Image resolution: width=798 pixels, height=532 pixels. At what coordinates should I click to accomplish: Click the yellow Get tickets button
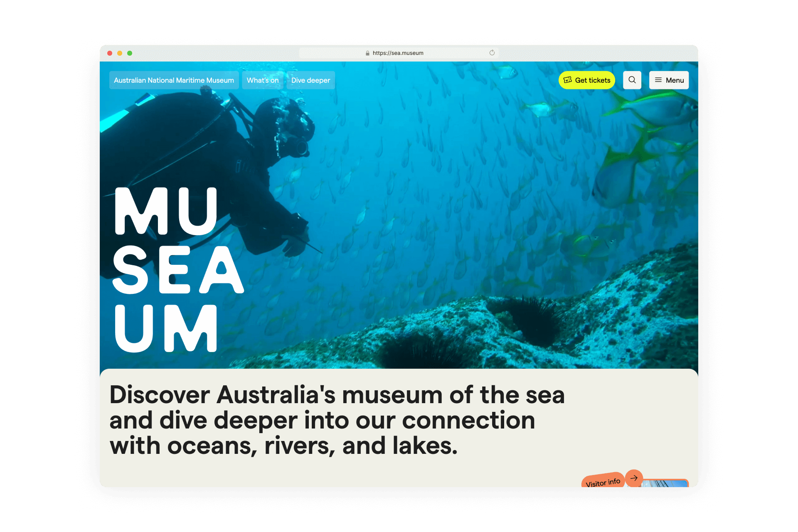point(586,80)
